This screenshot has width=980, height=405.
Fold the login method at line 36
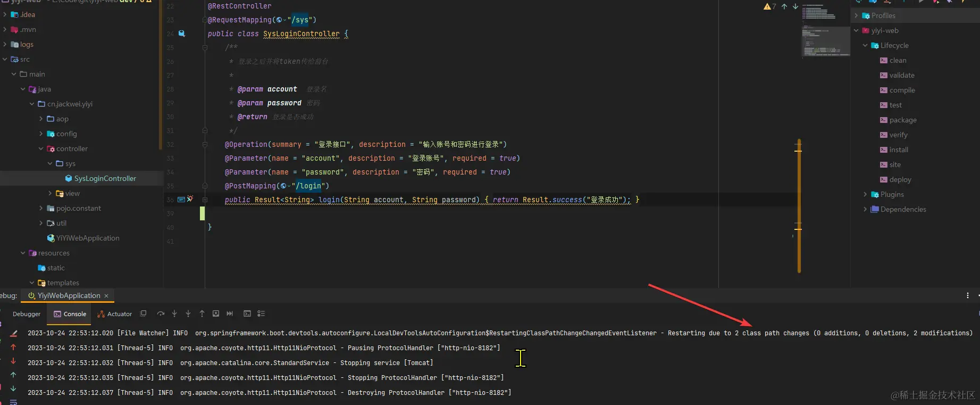(205, 200)
